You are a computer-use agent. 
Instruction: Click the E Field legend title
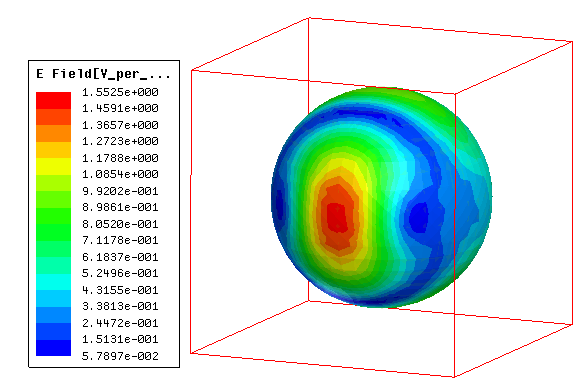(x=103, y=74)
